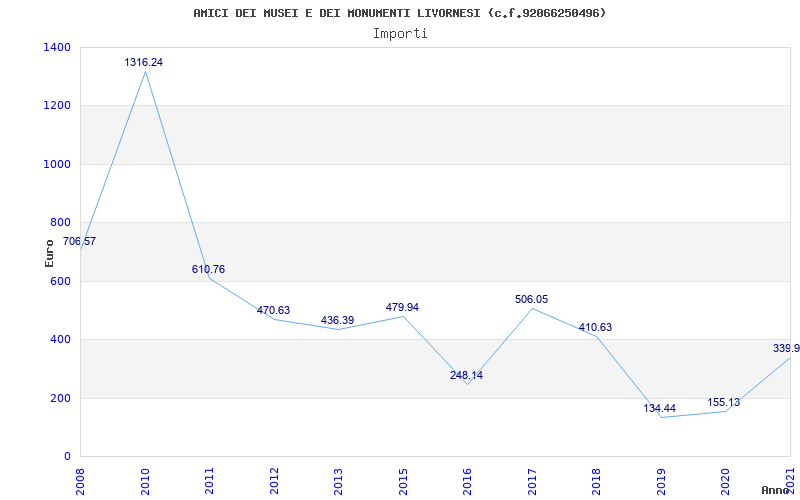Click the 2012 x-axis year label
The image size is (800, 500).
(x=274, y=482)
